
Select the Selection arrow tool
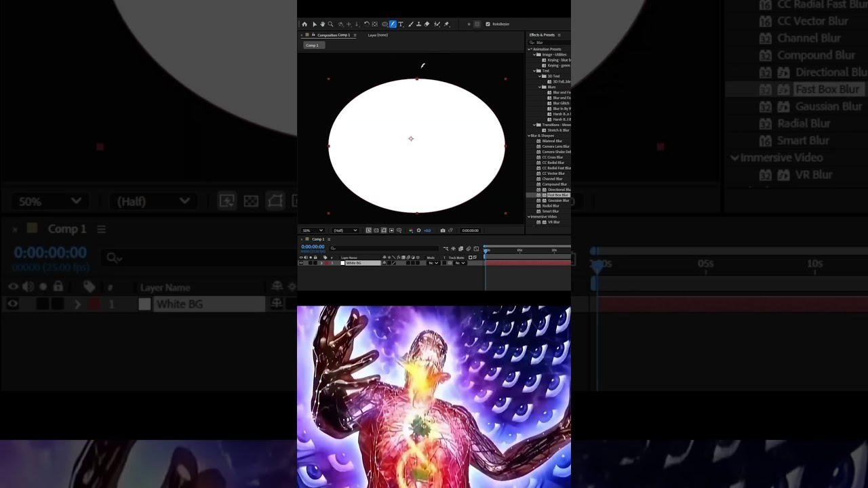pyautogui.click(x=315, y=24)
